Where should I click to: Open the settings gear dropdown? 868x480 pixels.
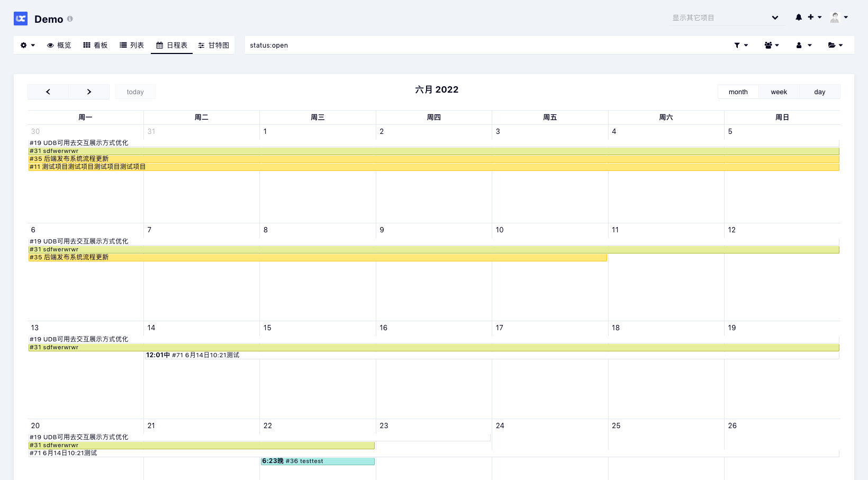point(28,45)
